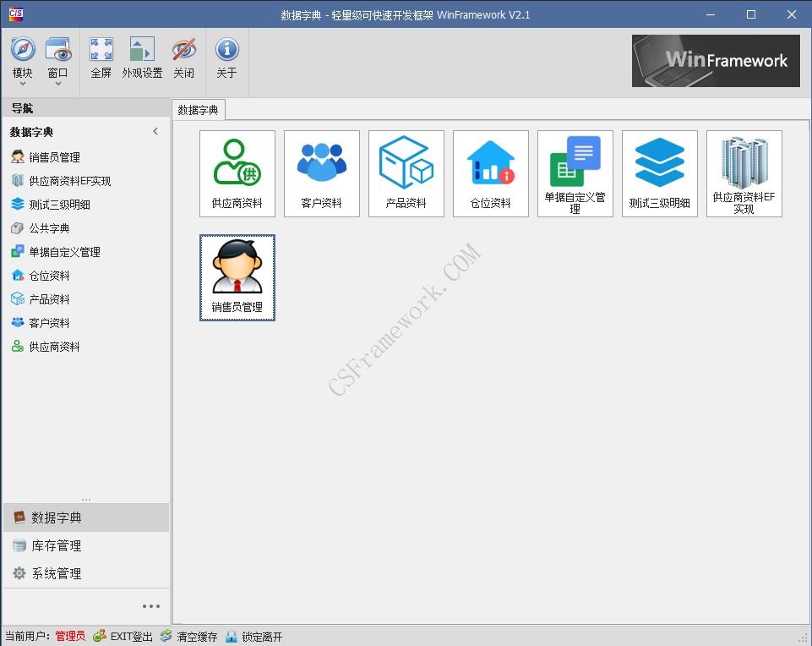Open the 销售员管理 salesperson tile
Image resolution: width=812 pixels, height=646 pixels.
237,277
